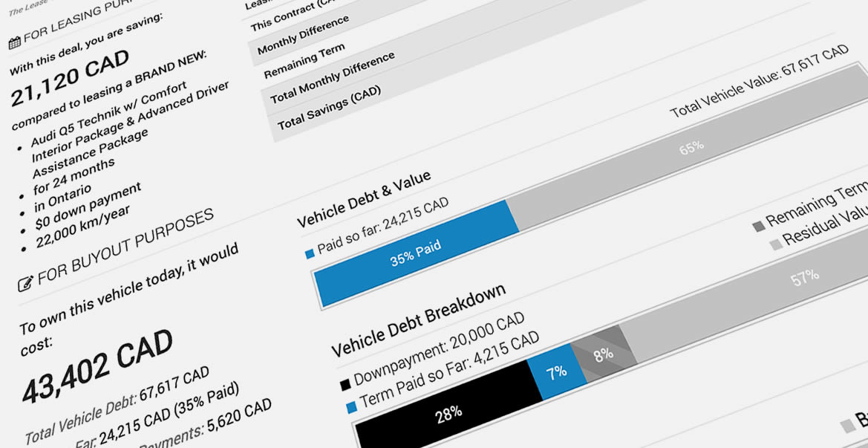Click the dark grey Remaining Term legend square
Screen dimensions: 868x448
[757, 226]
